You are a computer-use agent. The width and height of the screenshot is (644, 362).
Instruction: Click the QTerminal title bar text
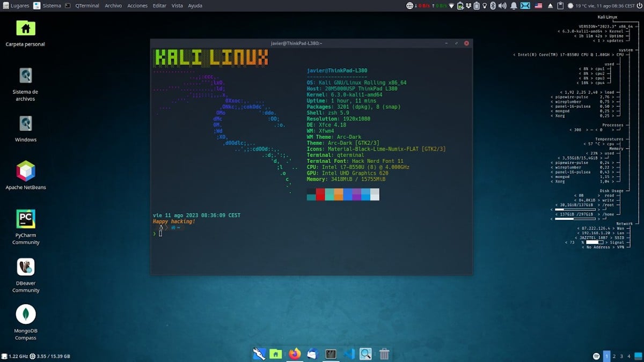pos(297,43)
